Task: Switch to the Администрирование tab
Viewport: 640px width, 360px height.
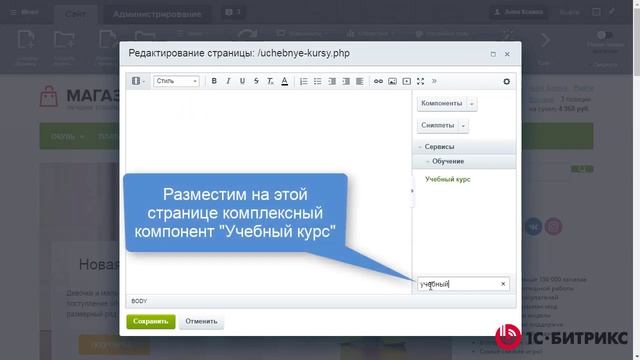Action: tap(157, 14)
